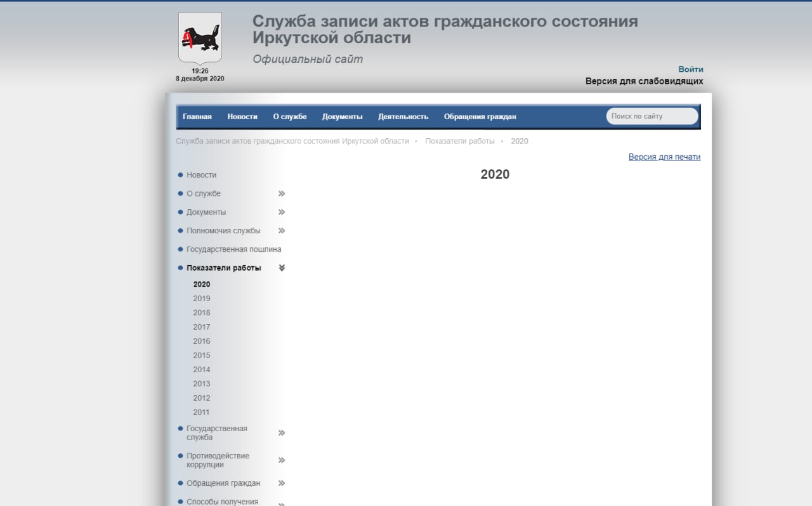Open Показатели работы in the sidebar
This screenshot has width=812, height=506.
coord(224,268)
